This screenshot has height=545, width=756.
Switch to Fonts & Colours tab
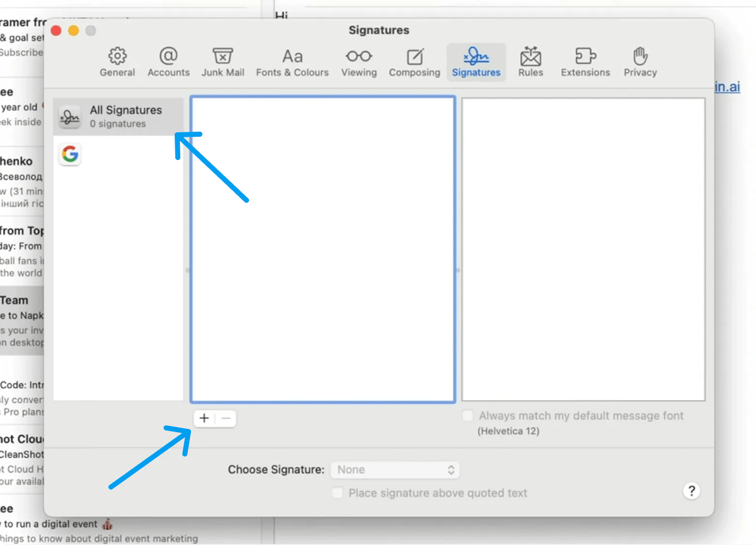click(292, 62)
